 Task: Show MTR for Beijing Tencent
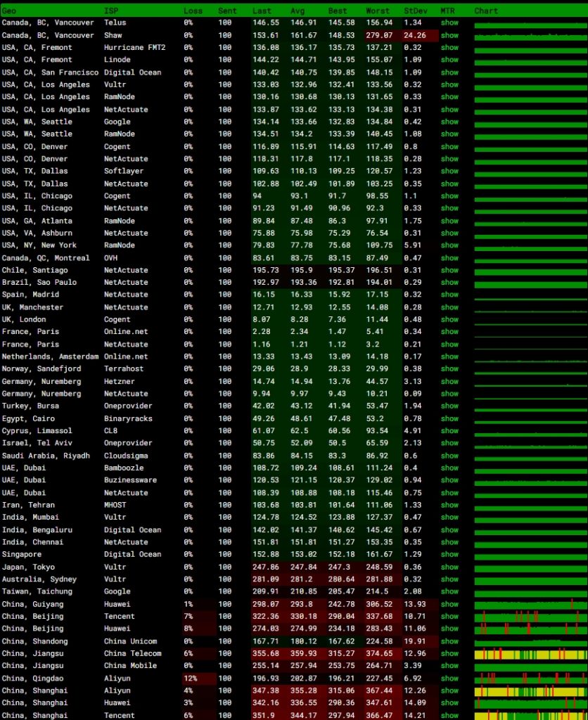pyautogui.click(x=449, y=616)
